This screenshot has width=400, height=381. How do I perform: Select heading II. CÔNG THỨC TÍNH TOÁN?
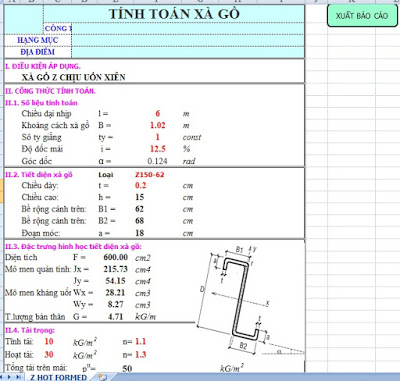[50, 91]
